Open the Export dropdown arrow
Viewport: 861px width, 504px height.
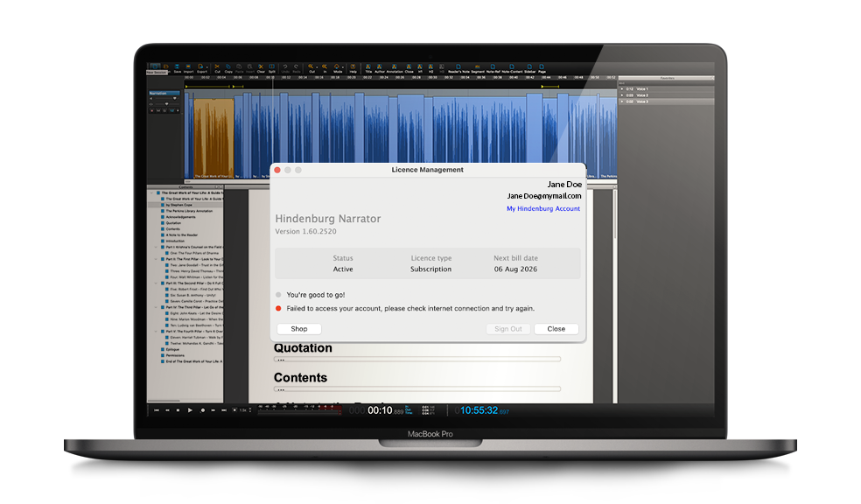click(206, 66)
